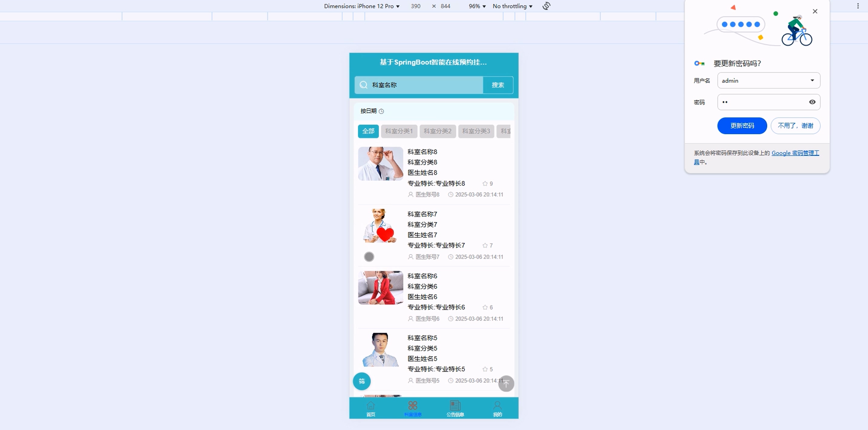Click the 更新密码 button
Viewport: 868px width, 430px height.
tap(742, 125)
